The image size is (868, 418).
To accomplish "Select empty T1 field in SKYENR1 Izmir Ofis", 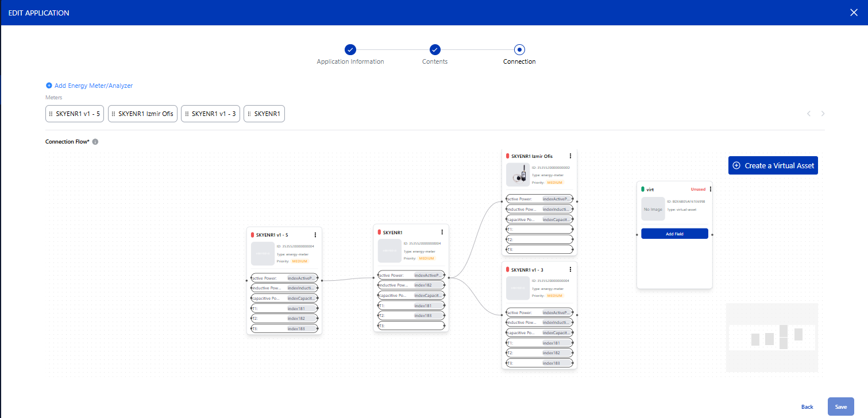I will coord(539,229).
